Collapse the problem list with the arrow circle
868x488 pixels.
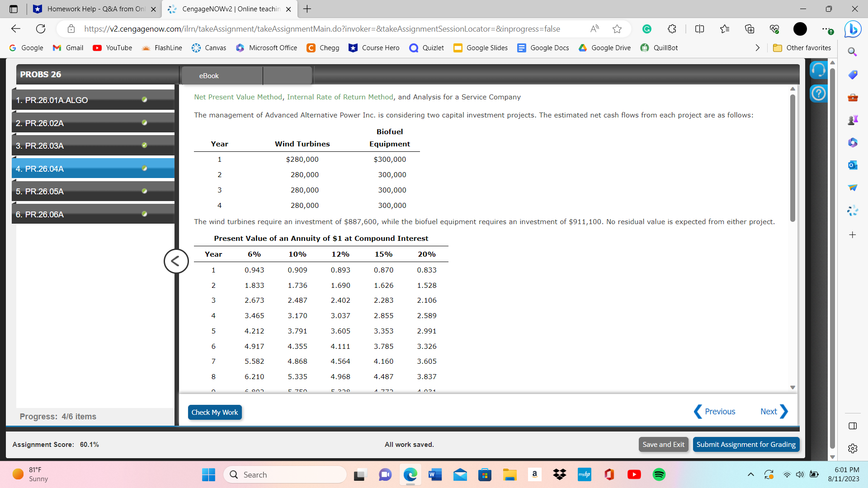176,261
